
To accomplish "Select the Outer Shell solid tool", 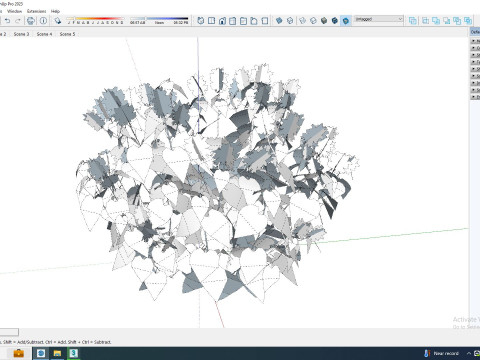I will (x=413, y=21).
